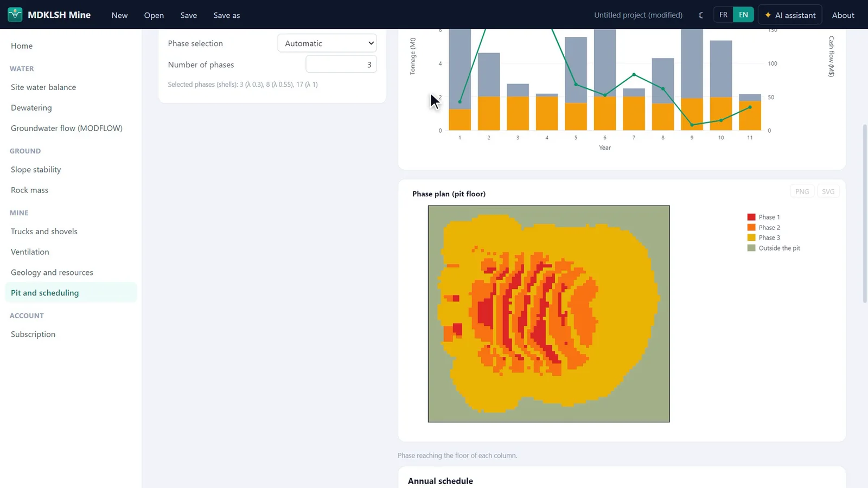Screen dimensions: 868x488
Task: Click Save as in the top menu
Action: click(227, 15)
